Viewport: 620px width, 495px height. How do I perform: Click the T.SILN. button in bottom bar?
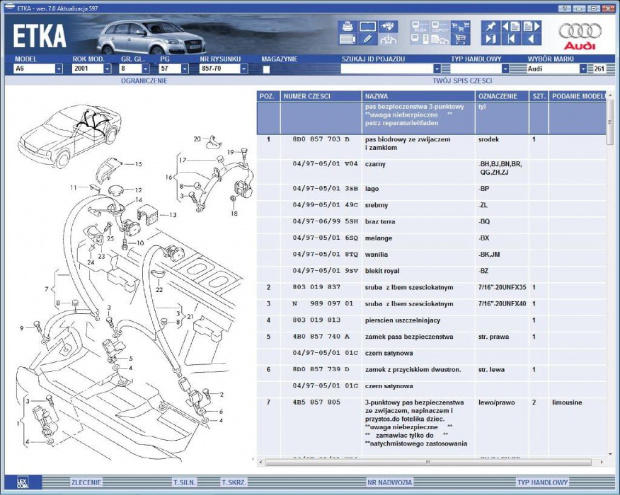click(184, 482)
